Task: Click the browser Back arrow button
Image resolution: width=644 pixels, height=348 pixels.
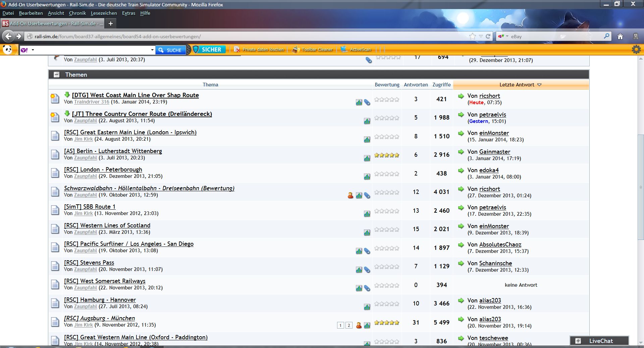Action: click(x=8, y=36)
